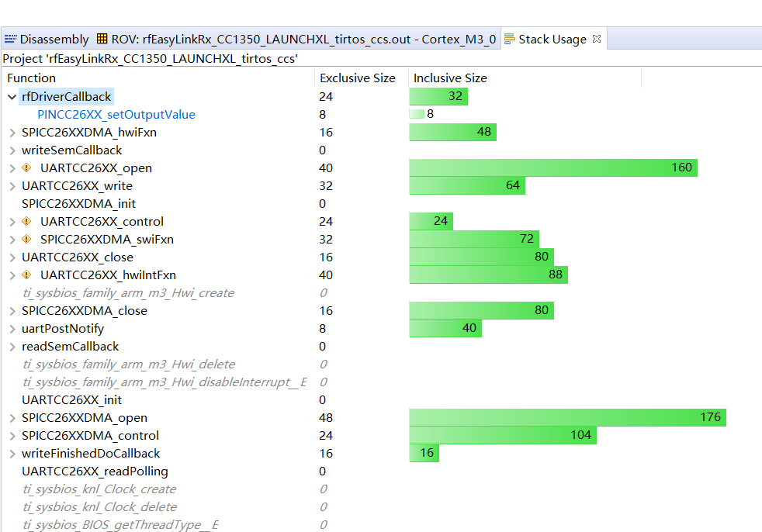Click the 160 inclusive size bar
This screenshot has width=762, height=532.
tap(553, 168)
